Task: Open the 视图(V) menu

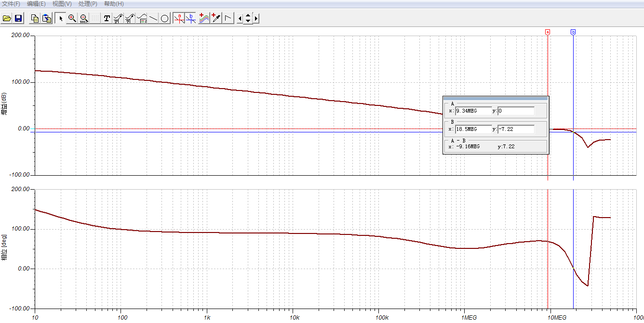Action: point(62,4)
